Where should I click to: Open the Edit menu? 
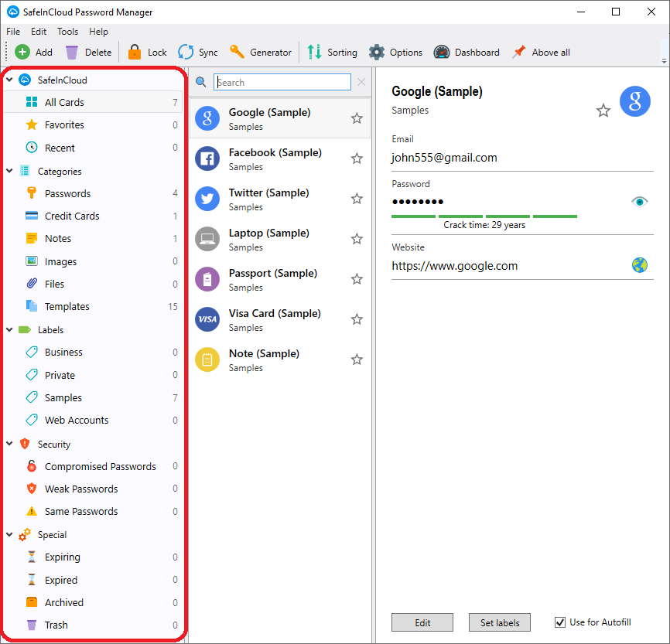pos(39,32)
